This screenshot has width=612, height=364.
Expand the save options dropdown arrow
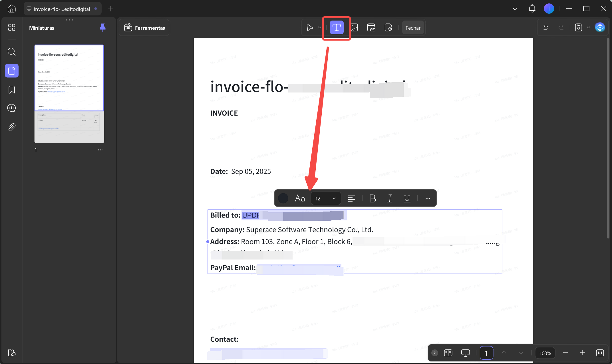click(x=588, y=28)
